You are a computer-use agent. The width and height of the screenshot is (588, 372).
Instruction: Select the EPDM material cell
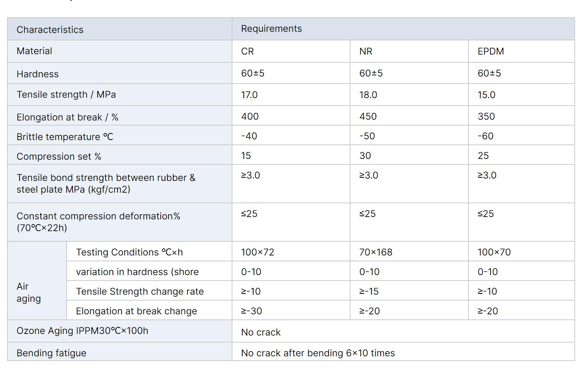coord(490,51)
